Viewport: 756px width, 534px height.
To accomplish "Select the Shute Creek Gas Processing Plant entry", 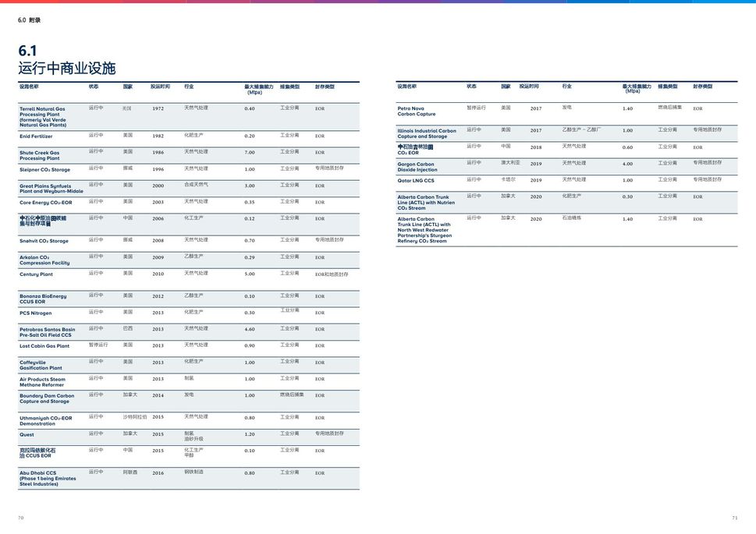I will pyautogui.click(x=40, y=156).
